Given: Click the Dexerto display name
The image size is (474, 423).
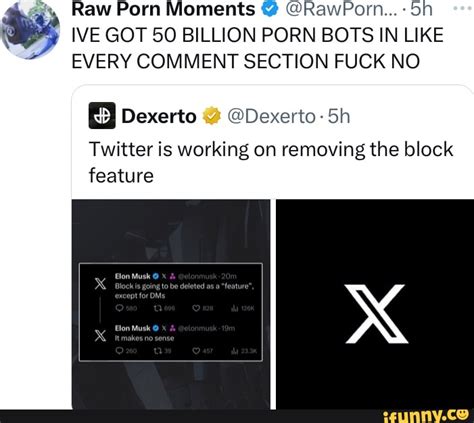Looking at the screenshot, I should pos(159,116).
